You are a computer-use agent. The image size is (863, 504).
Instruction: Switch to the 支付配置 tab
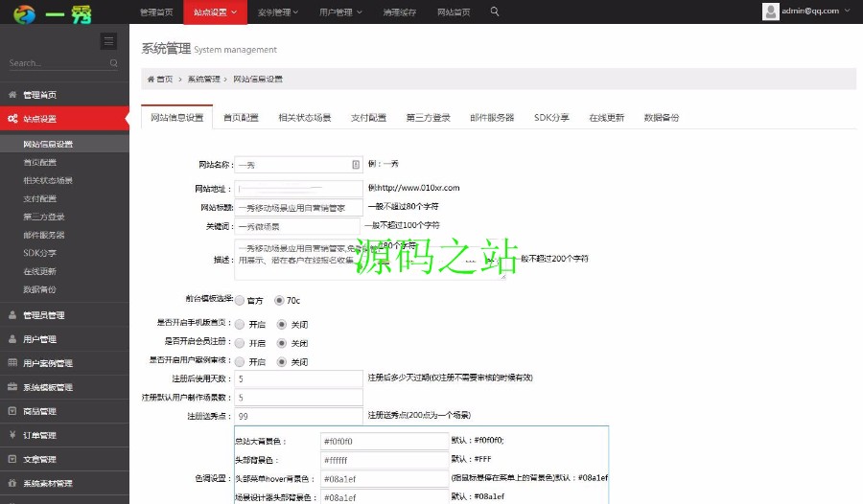coord(368,118)
